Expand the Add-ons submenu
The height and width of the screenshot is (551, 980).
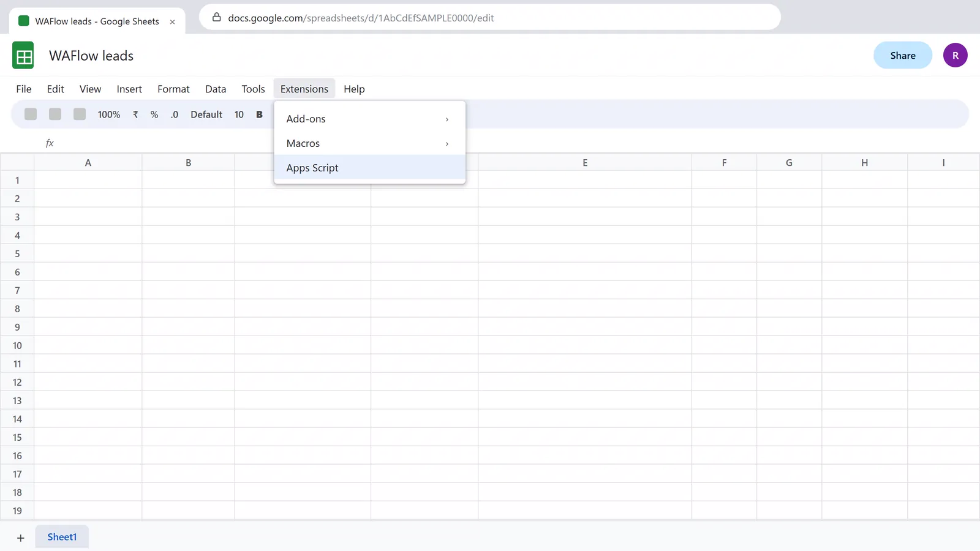click(x=370, y=119)
